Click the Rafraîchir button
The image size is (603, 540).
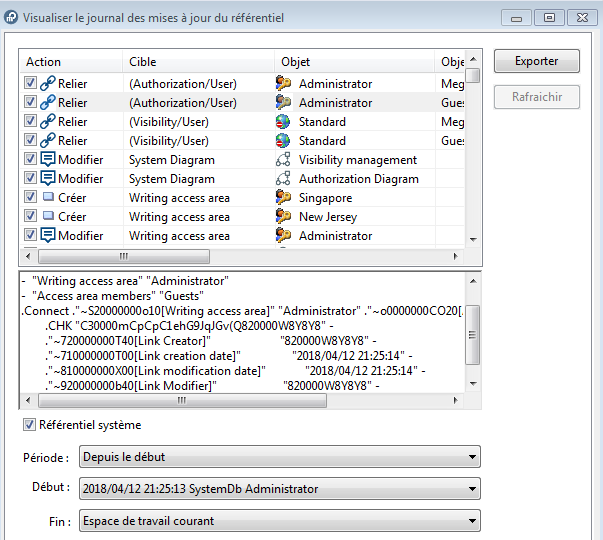536,97
